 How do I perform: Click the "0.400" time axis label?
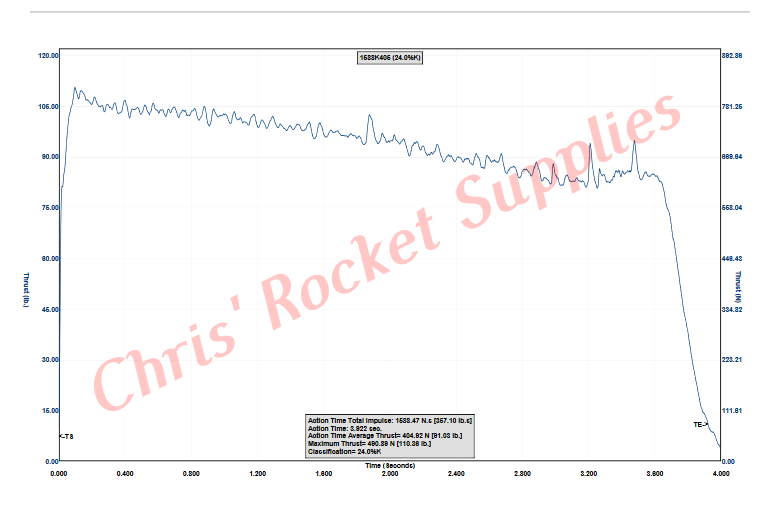pyautogui.click(x=125, y=473)
